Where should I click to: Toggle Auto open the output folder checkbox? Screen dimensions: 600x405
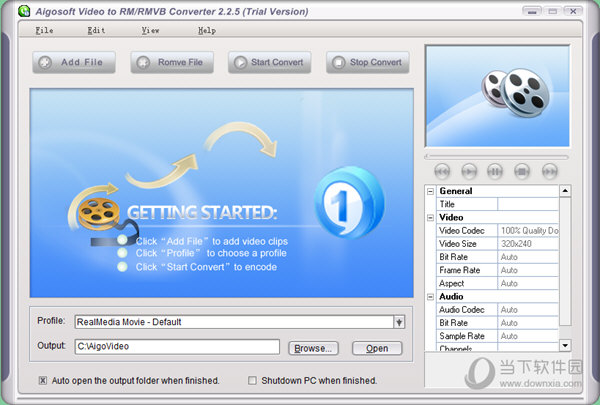[43, 381]
